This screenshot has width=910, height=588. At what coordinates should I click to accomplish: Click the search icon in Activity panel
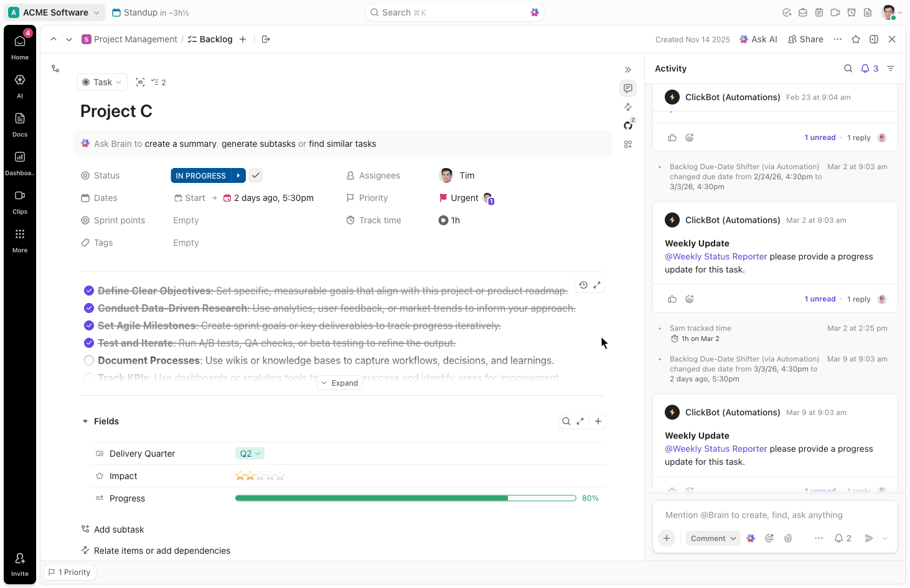848,68
